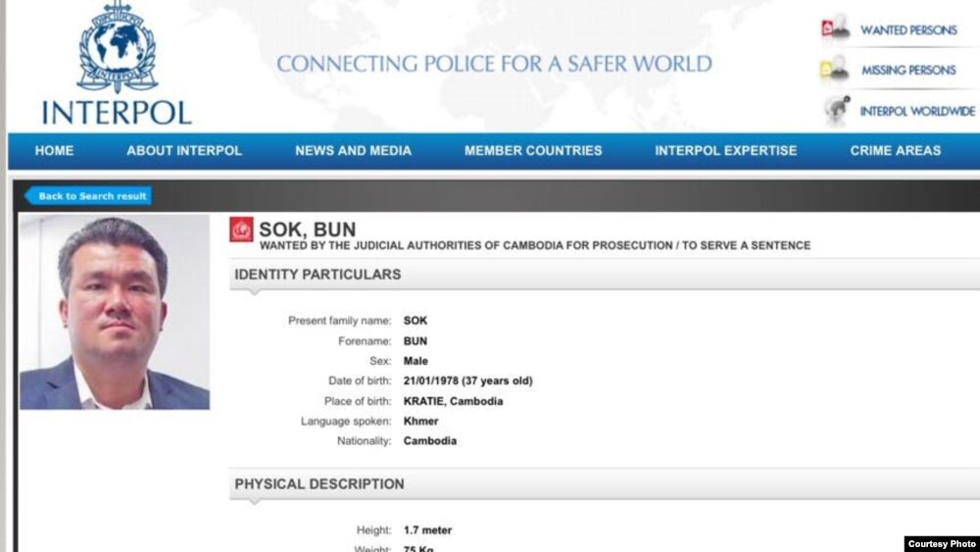Viewport: 980px width, 552px height.
Task: Open the About Interpol menu
Action: coord(184,151)
